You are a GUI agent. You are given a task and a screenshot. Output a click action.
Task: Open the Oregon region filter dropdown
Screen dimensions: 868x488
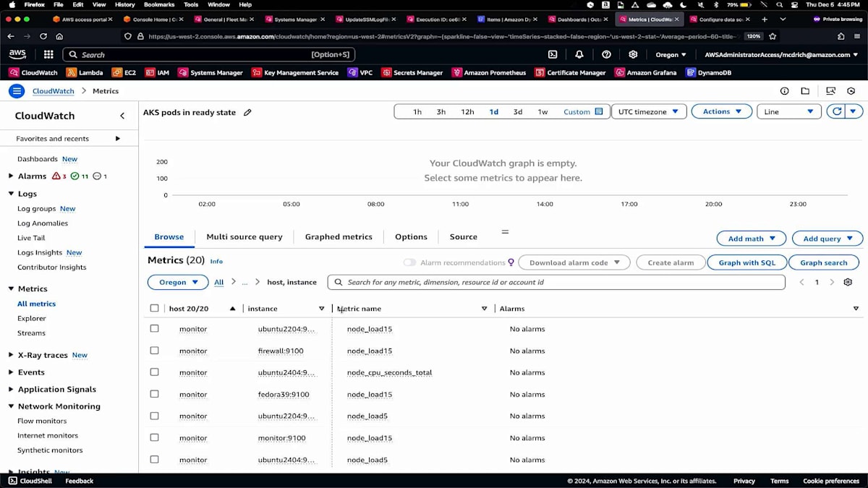tap(178, 282)
